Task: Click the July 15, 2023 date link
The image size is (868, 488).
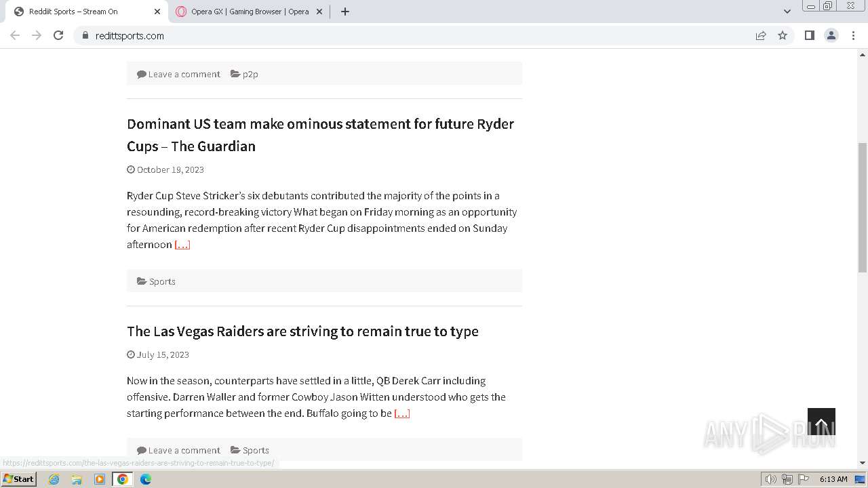Action: [163, 354]
